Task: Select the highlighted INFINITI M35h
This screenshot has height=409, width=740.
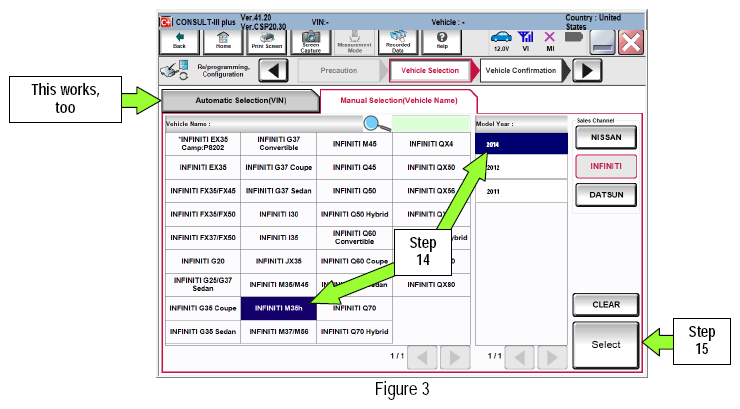Action: 278,308
